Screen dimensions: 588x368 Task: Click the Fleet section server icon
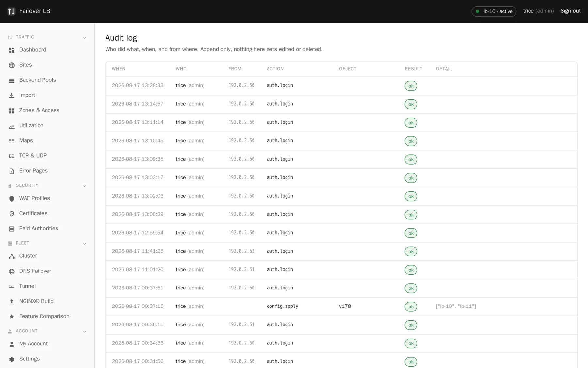[10, 243]
